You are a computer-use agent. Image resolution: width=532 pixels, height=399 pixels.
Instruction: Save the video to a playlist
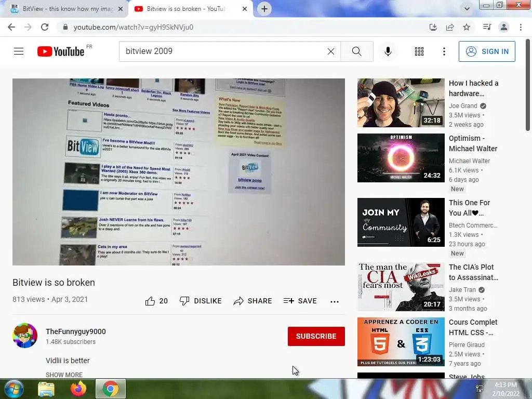pos(300,301)
